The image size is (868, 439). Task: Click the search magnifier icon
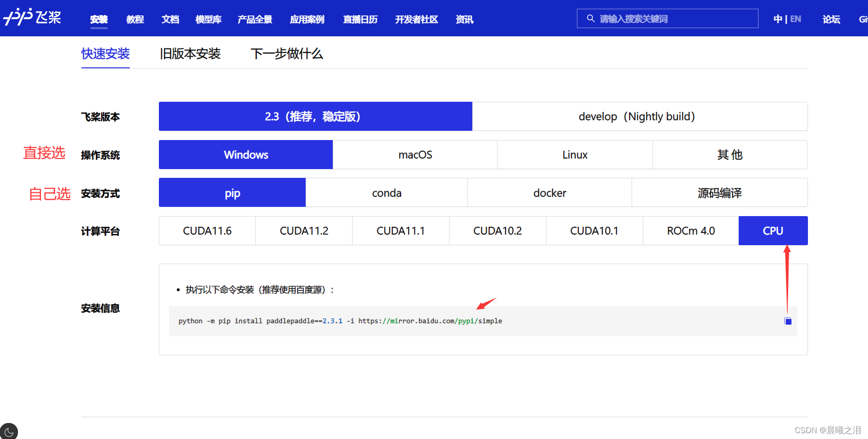pyautogui.click(x=590, y=18)
